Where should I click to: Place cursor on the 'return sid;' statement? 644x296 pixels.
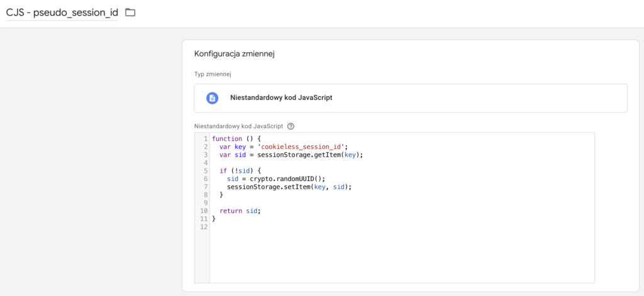point(240,211)
